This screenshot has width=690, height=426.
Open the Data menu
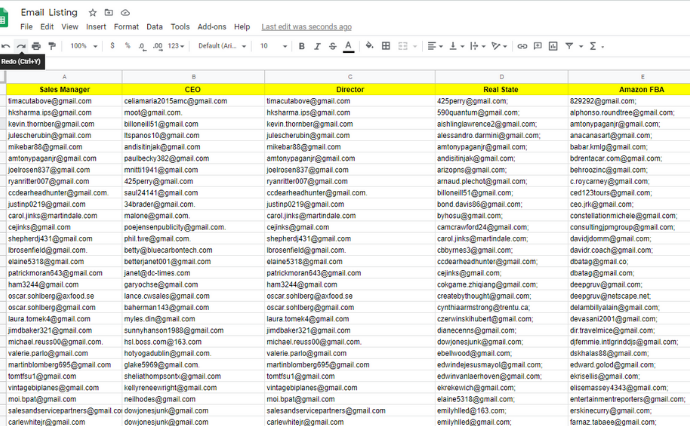(x=154, y=27)
